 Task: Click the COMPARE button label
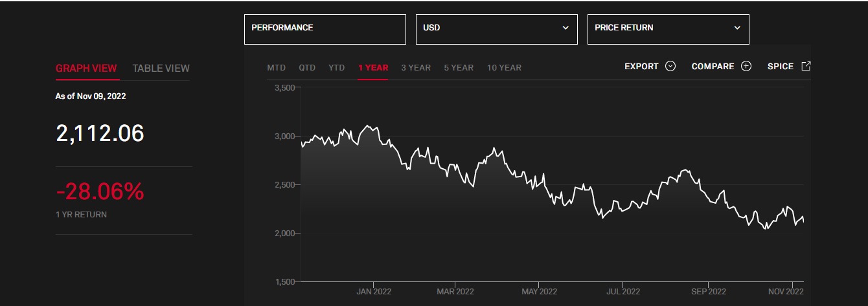(713, 67)
